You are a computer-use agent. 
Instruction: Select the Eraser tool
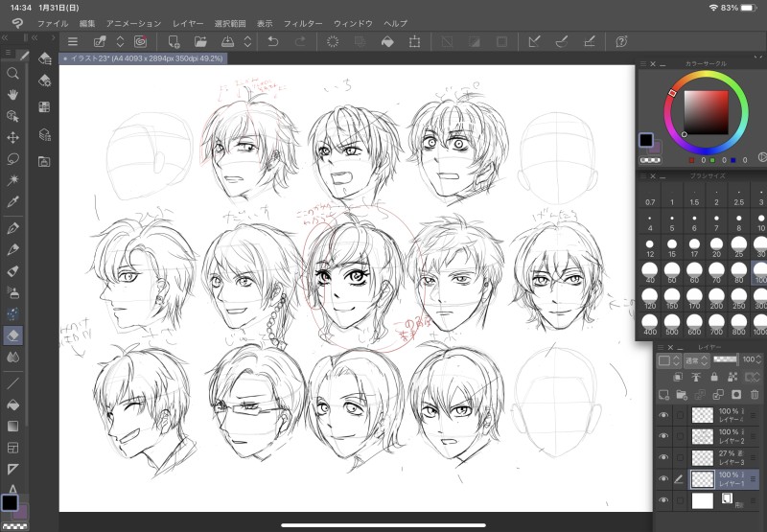pyautogui.click(x=12, y=335)
